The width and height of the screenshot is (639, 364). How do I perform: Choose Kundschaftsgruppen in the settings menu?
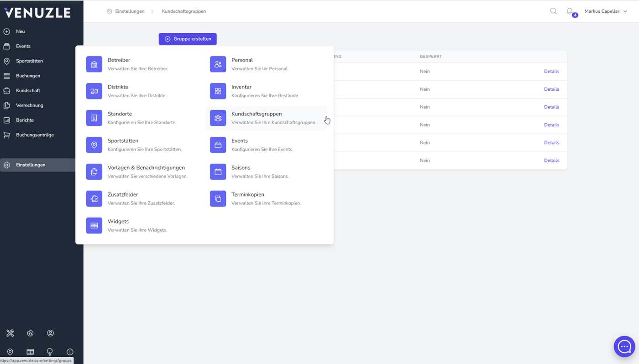pyautogui.click(x=267, y=118)
